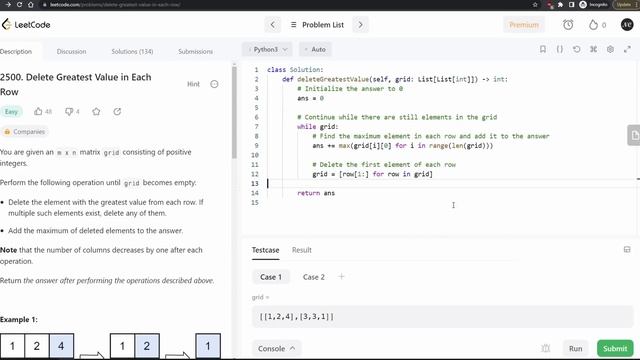Click code line 14 'return ans'
The width and height of the screenshot is (640, 360).
pos(316,193)
